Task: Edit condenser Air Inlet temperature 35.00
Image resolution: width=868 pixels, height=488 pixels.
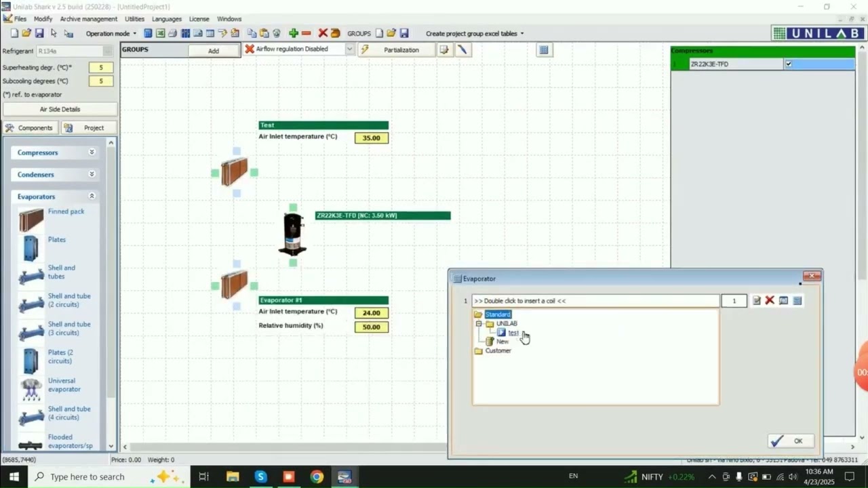Action: click(x=372, y=138)
